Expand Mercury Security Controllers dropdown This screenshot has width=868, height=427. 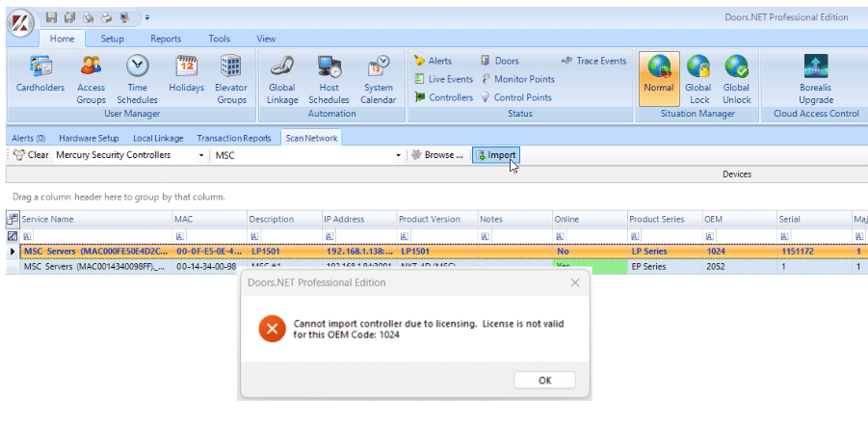point(201,155)
